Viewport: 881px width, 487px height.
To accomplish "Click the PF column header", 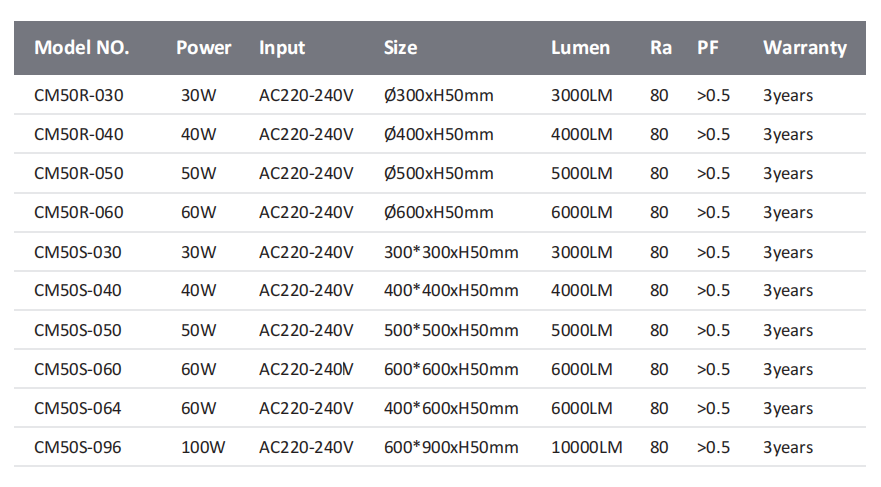I will 708,48.
